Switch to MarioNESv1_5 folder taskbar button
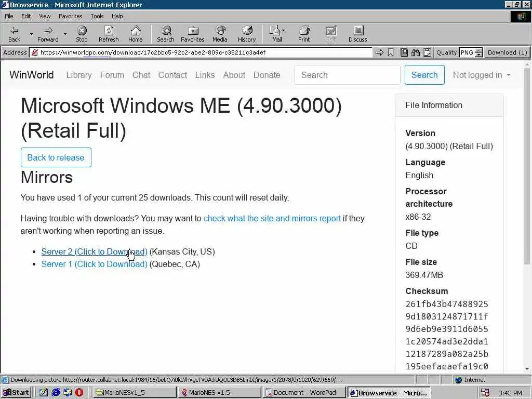 click(135, 393)
